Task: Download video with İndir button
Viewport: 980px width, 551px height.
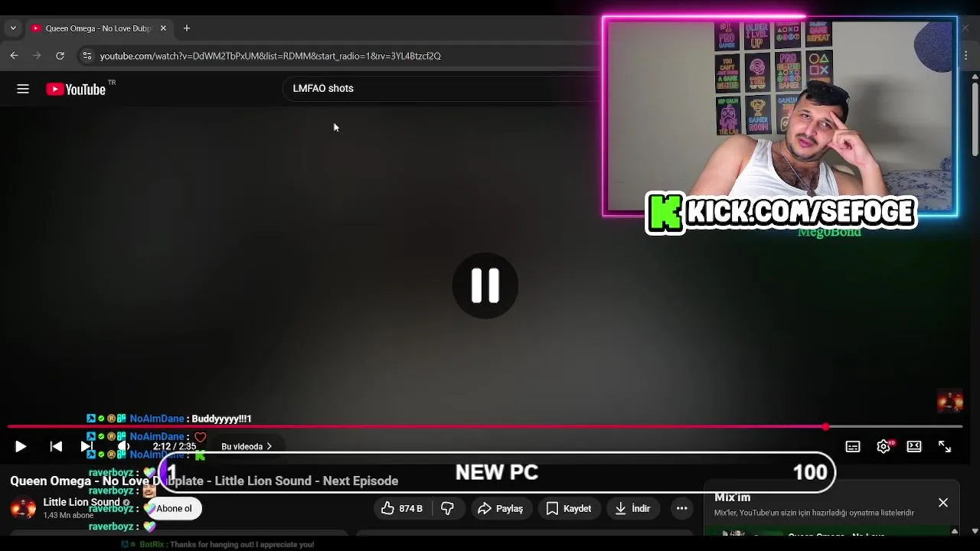Action: (x=633, y=509)
